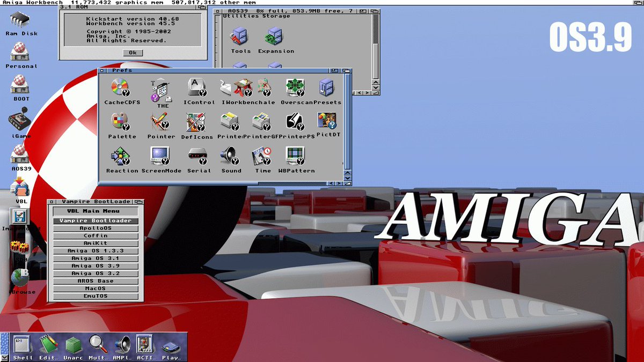Select the floppy-disk desktop icon under VBL

[19, 217]
